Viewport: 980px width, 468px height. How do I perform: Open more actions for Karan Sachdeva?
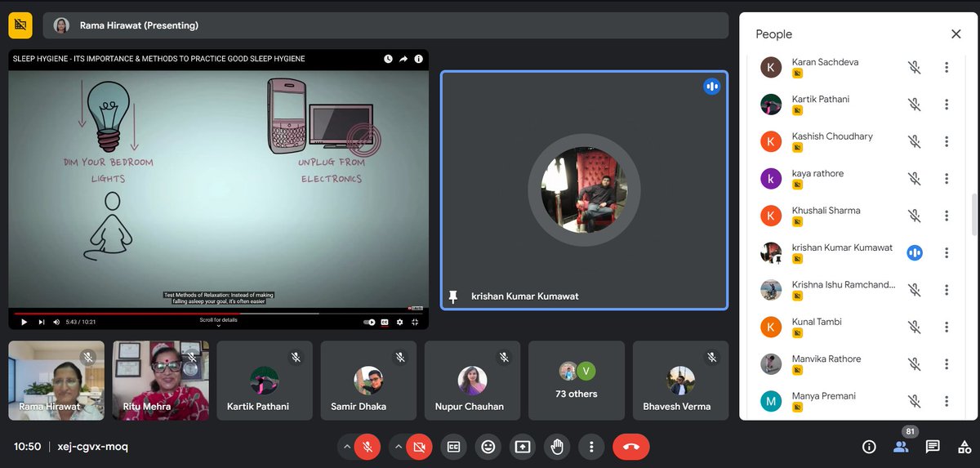coord(947,68)
